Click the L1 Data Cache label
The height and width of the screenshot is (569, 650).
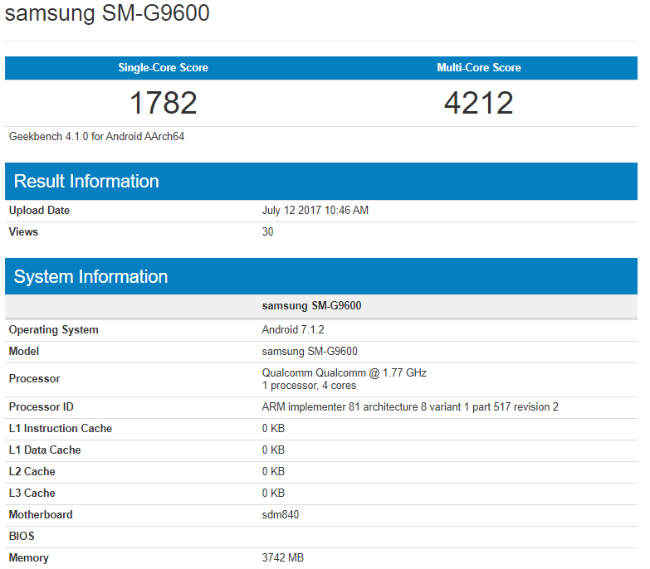click(45, 450)
